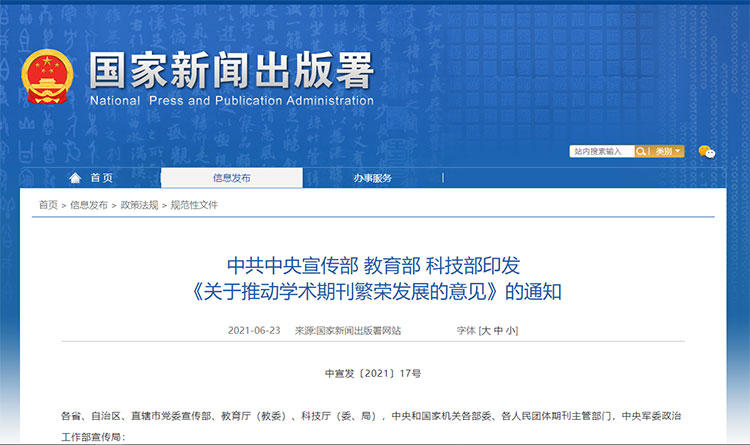Click the source 国家新闻出版署网站 text
Viewport: 750px width, 445px height.
359,330
